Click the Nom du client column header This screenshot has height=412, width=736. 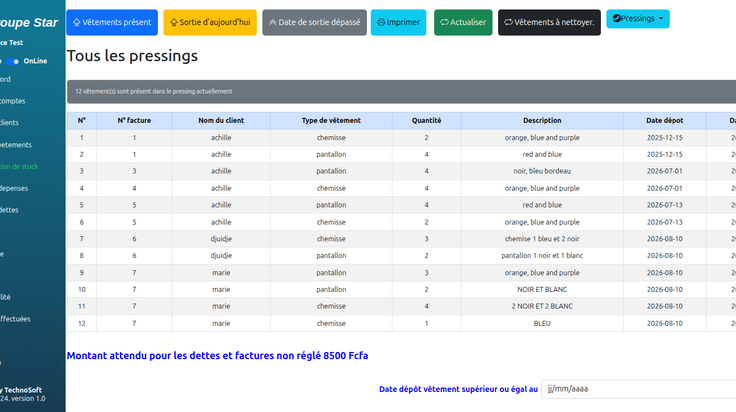(221, 121)
